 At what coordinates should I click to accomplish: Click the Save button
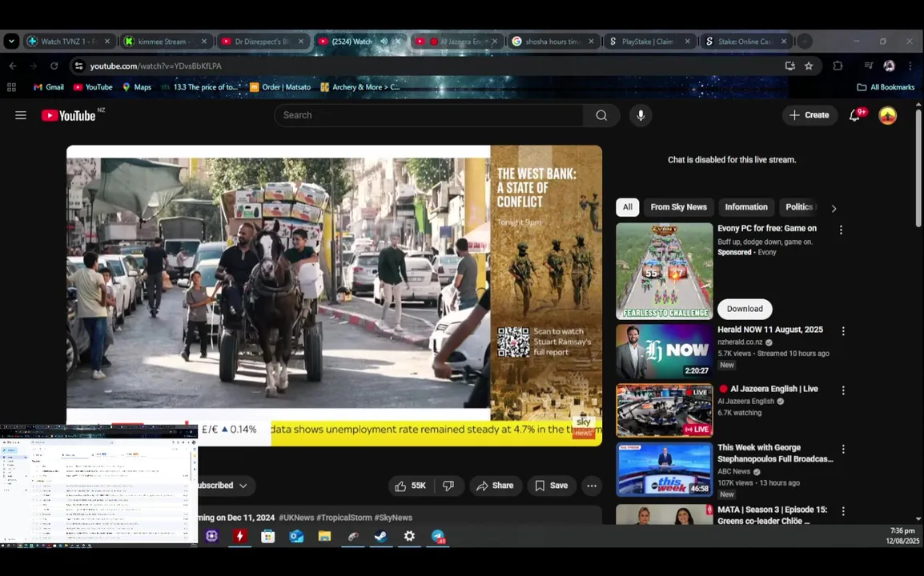[x=552, y=486]
